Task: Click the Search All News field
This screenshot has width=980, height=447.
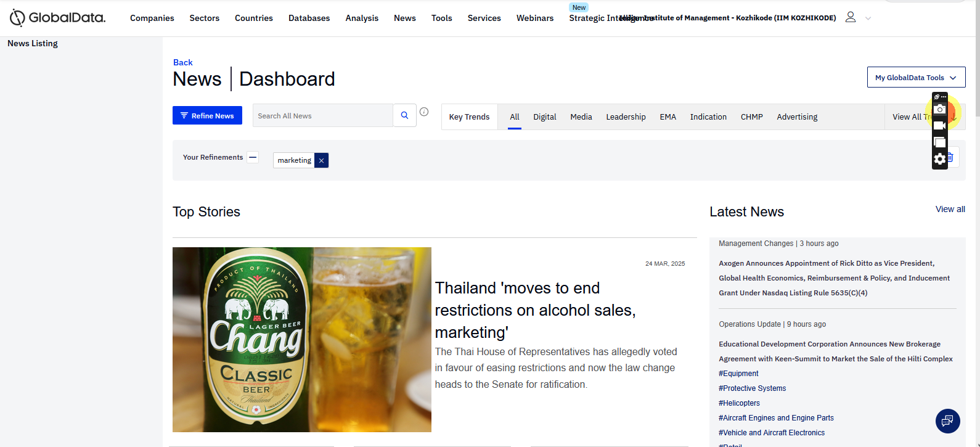Action: point(322,115)
